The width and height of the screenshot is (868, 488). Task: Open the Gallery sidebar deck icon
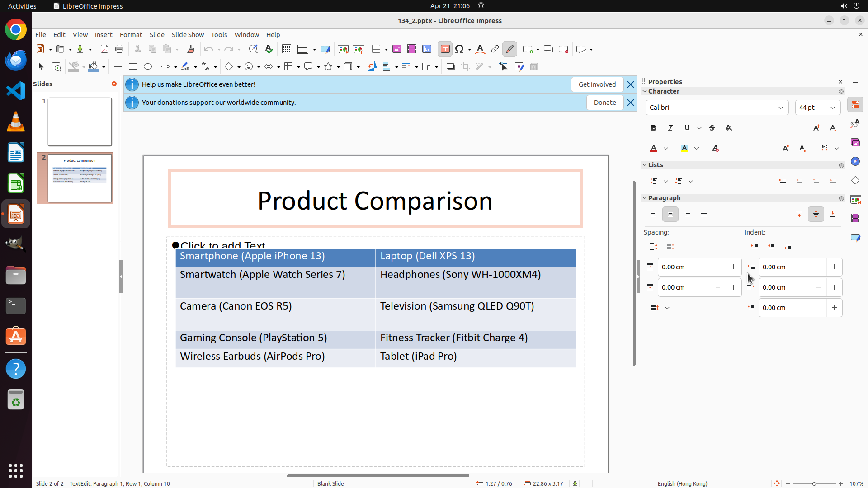pyautogui.click(x=855, y=143)
